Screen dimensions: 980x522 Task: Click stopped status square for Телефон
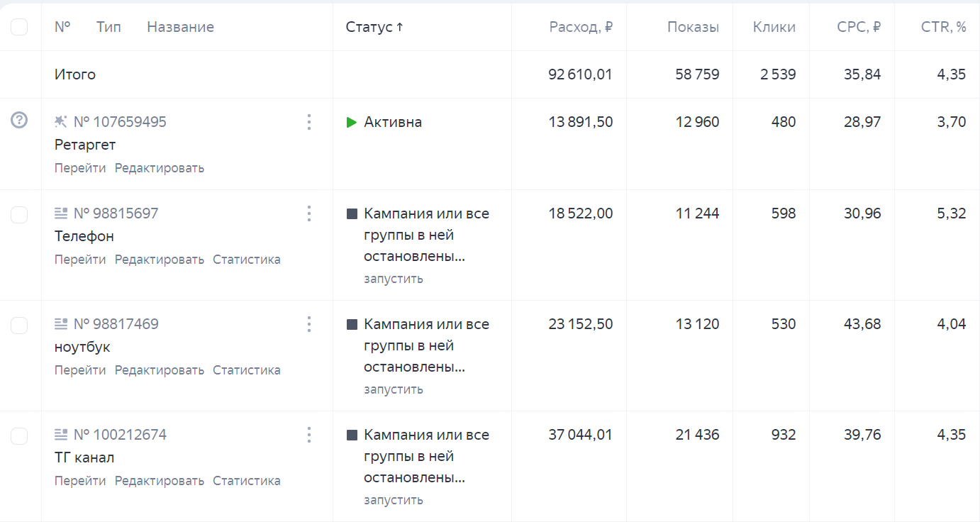[x=352, y=213]
